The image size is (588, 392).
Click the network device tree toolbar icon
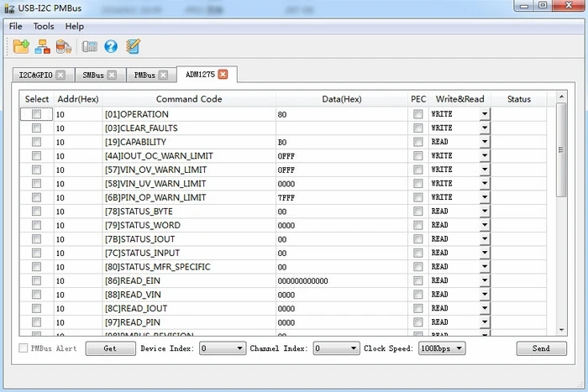(x=42, y=46)
